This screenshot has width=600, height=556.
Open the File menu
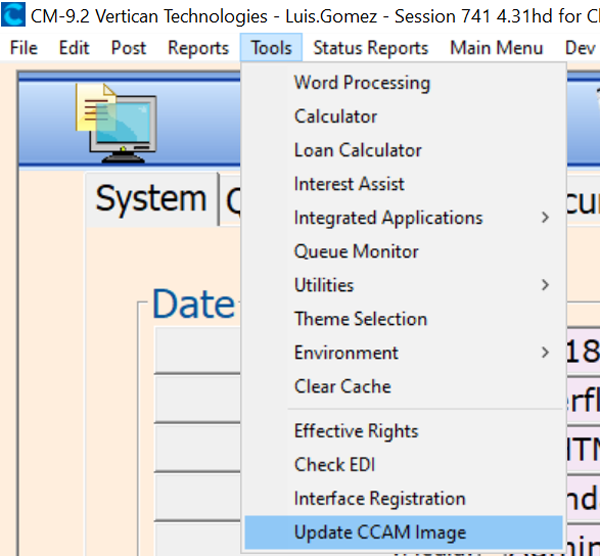24,48
